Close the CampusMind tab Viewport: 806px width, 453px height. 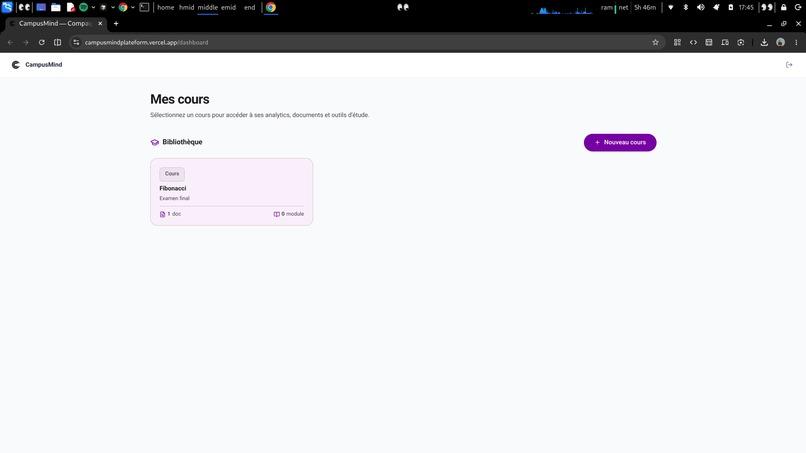click(x=100, y=24)
